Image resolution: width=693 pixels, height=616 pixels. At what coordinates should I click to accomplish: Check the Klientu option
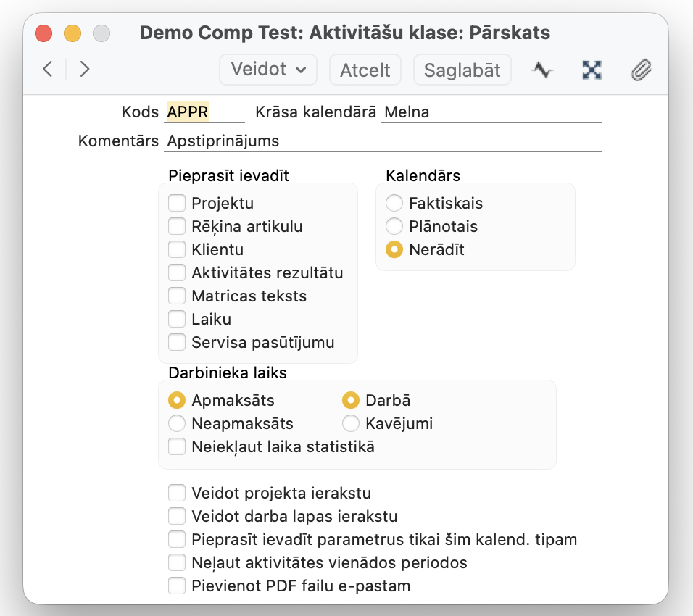177,250
